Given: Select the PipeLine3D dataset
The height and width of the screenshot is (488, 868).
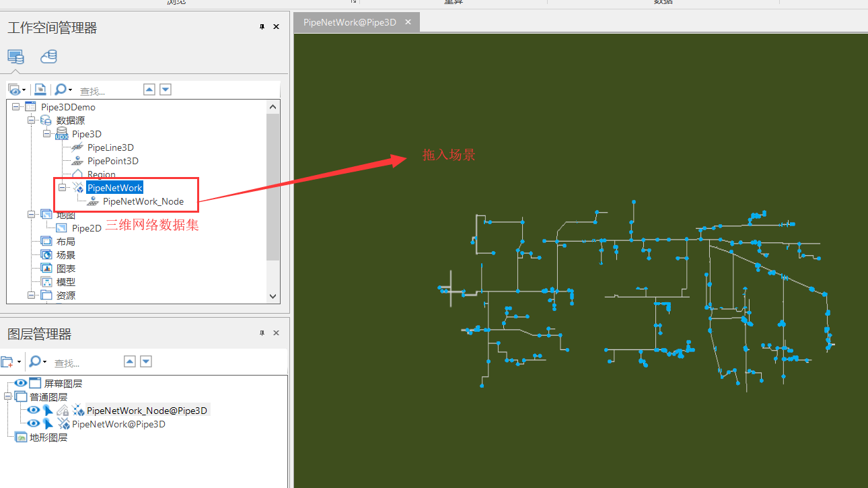Looking at the screenshot, I should (x=110, y=147).
